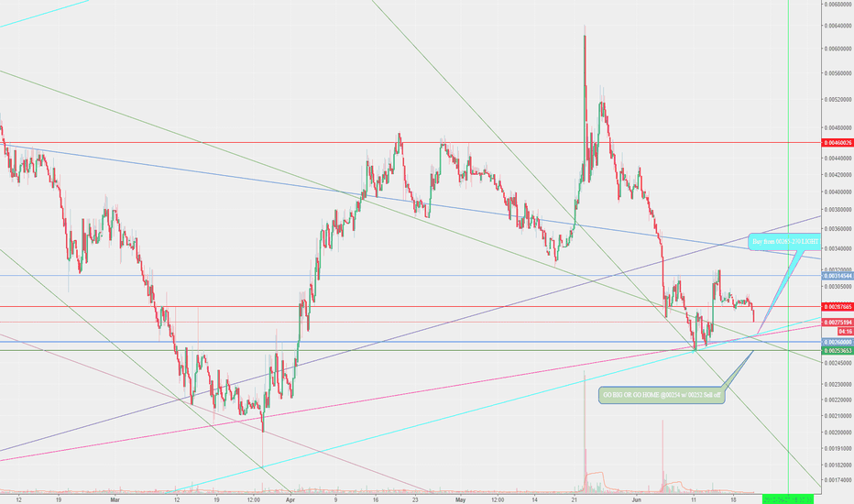
Task: Click the blue 0.00314544 price tag
Action: click(838, 276)
